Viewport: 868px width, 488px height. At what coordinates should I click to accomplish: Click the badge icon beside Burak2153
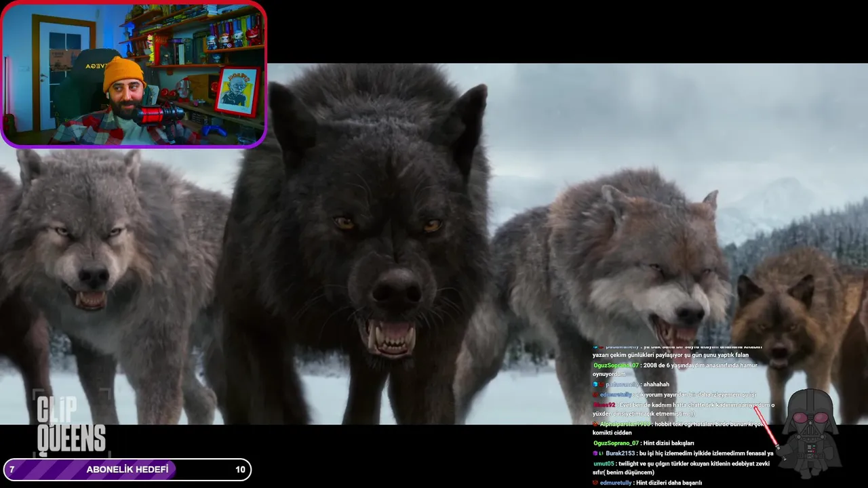point(595,453)
